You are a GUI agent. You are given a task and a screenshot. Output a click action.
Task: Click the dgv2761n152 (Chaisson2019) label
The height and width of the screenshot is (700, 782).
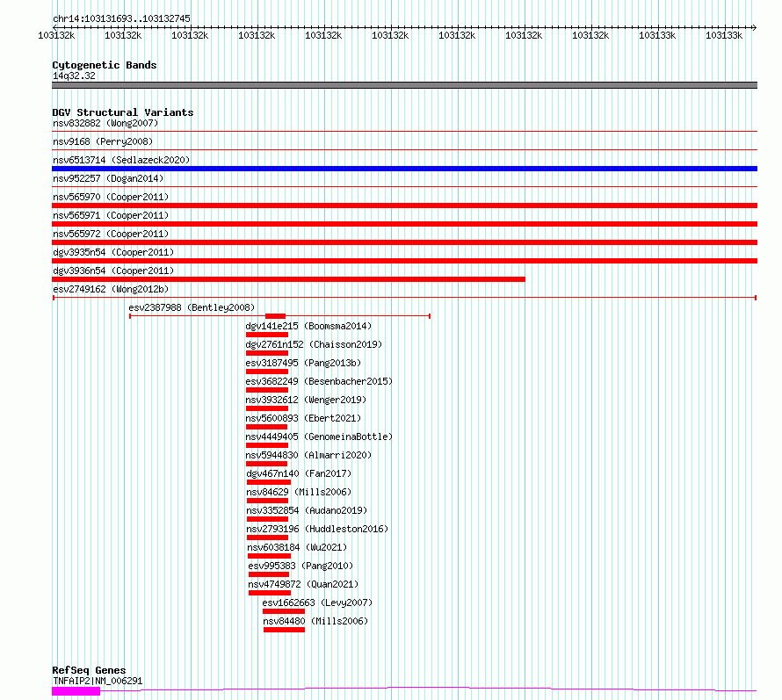314,344
